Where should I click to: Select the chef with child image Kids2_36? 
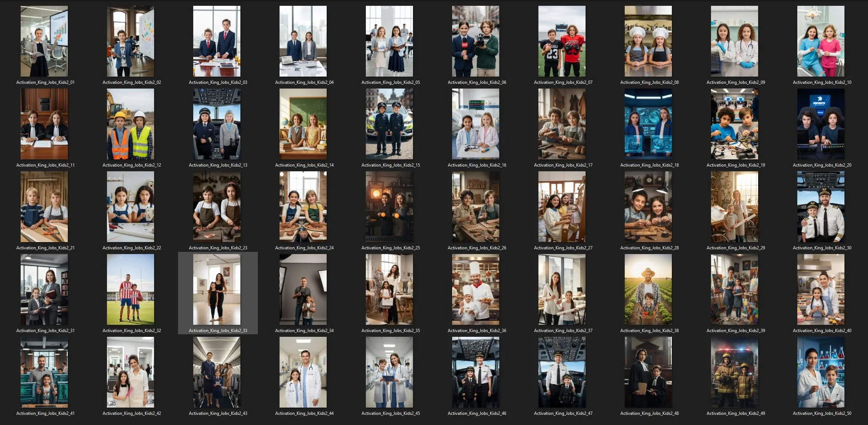click(x=475, y=289)
